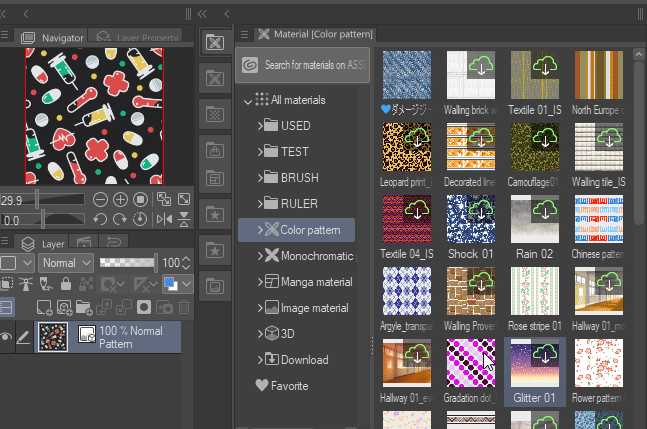This screenshot has height=429, width=647.
Task: Click the Favorite heart icon
Action: point(262,385)
